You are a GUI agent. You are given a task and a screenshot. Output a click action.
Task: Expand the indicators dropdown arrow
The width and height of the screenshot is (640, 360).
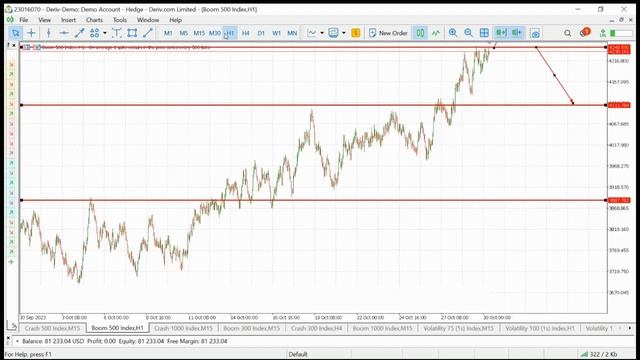coord(322,33)
